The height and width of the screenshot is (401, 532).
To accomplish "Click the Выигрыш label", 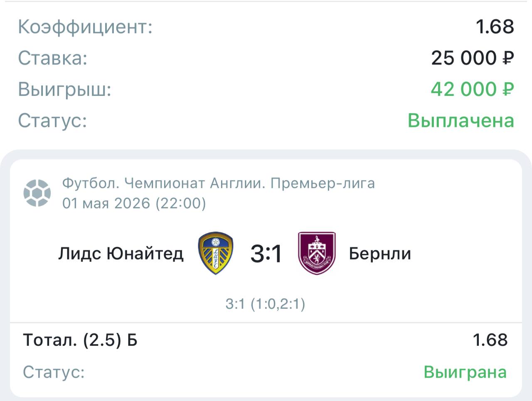I will 65,90.
